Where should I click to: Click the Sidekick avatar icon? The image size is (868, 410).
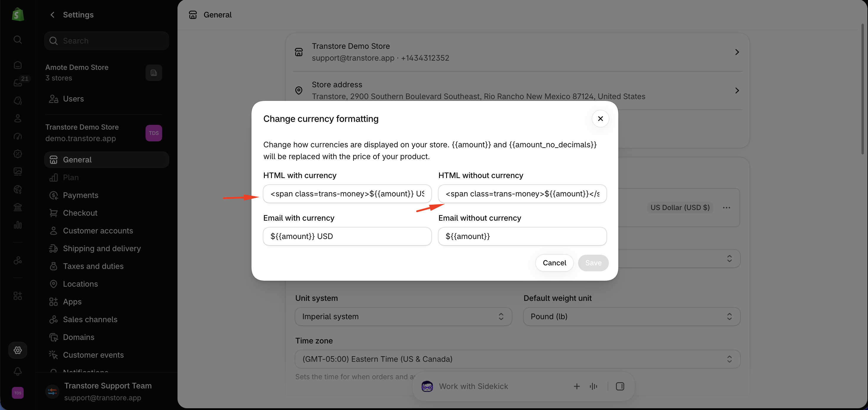pyautogui.click(x=427, y=386)
